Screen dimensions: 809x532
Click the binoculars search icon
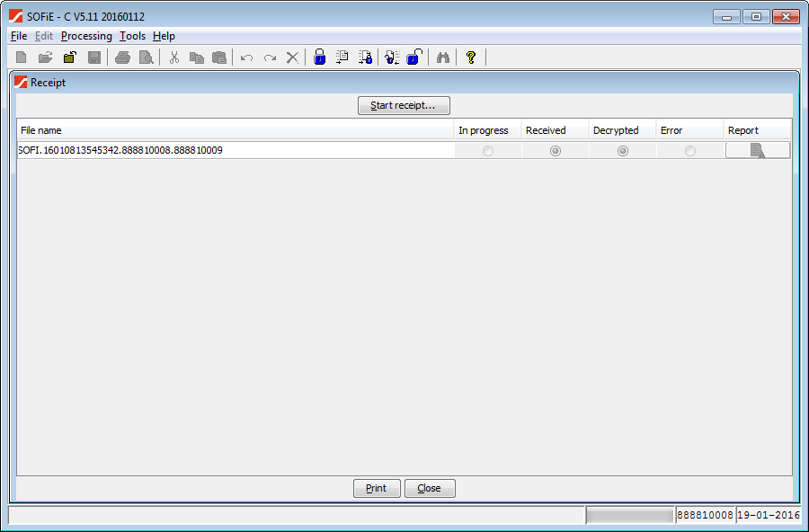click(442, 58)
